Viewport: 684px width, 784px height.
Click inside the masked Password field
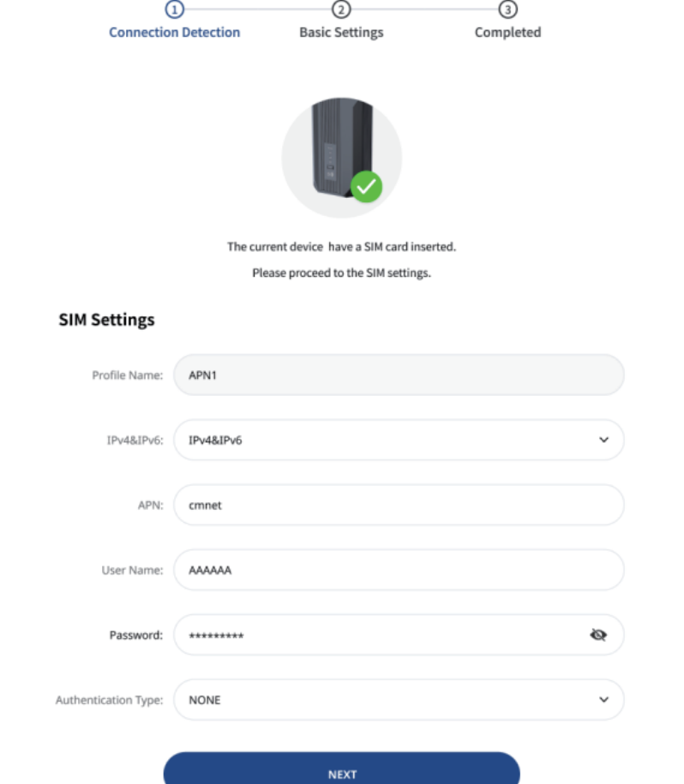377,635
